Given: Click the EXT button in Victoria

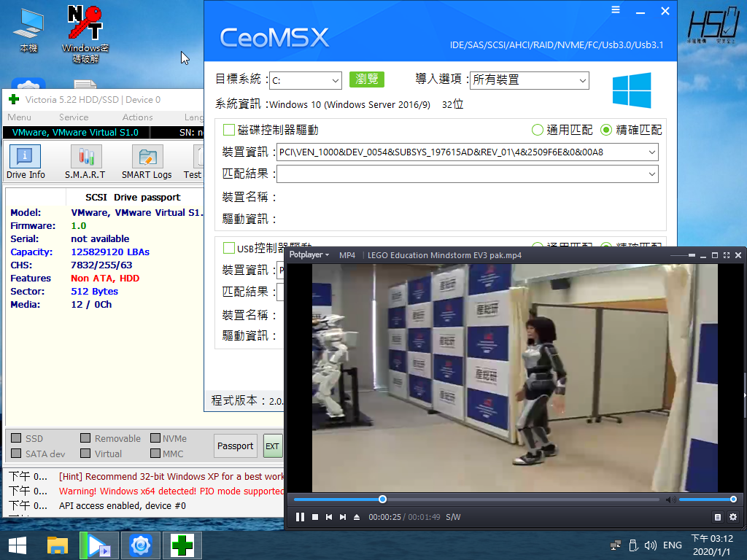Looking at the screenshot, I should click(273, 446).
